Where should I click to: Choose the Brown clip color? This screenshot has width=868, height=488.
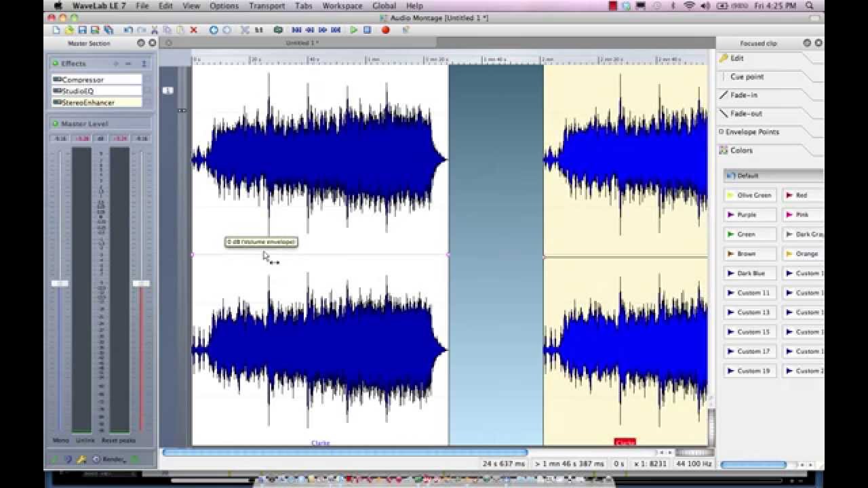point(750,254)
